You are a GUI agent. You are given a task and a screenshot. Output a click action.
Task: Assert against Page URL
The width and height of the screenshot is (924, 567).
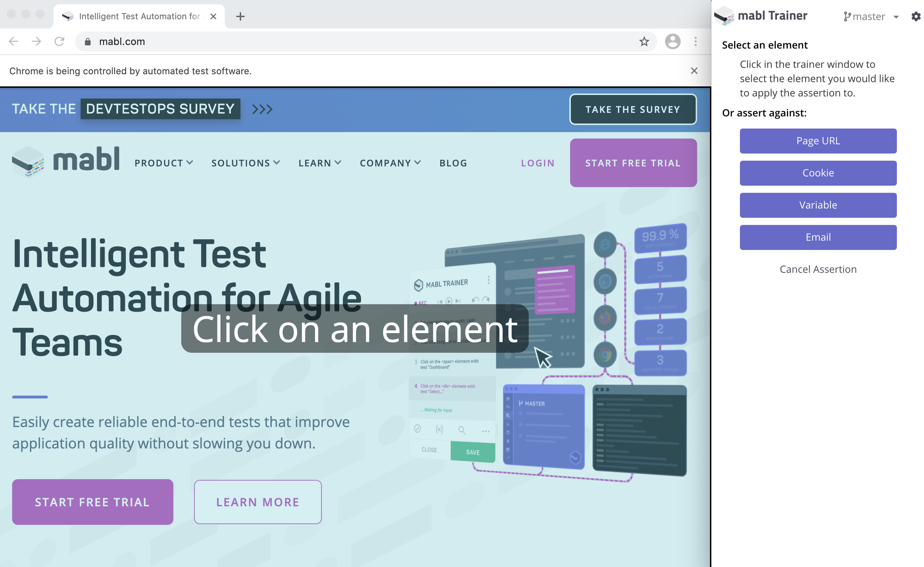click(x=818, y=141)
